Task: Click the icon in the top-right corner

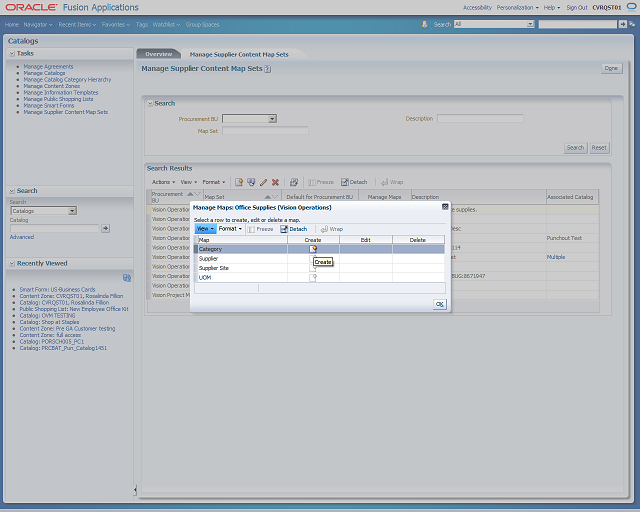Action: click(631, 6)
